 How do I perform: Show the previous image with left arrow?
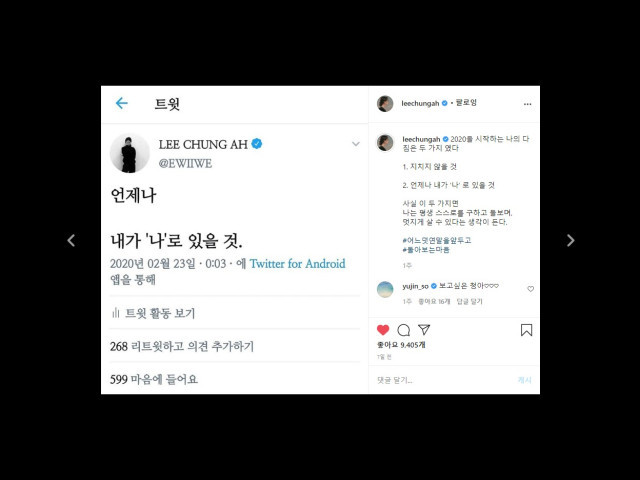(x=71, y=240)
